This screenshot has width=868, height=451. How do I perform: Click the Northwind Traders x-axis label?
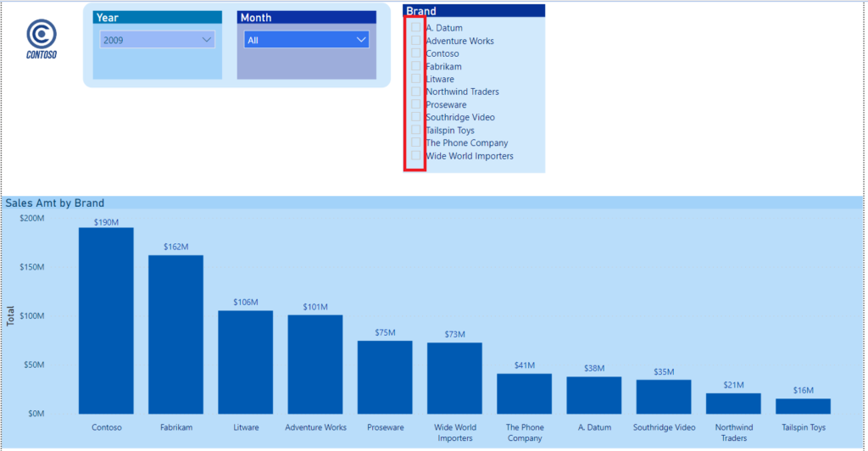(734, 432)
